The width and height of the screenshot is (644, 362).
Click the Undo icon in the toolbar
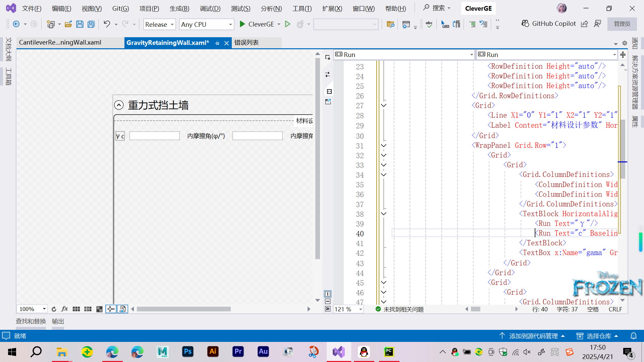pos(106,24)
